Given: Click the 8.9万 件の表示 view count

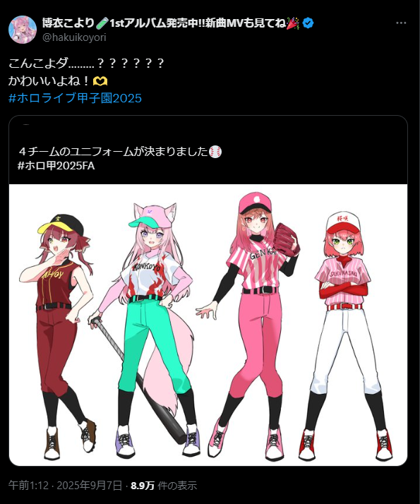Looking at the screenshot, I should (164, 486).
